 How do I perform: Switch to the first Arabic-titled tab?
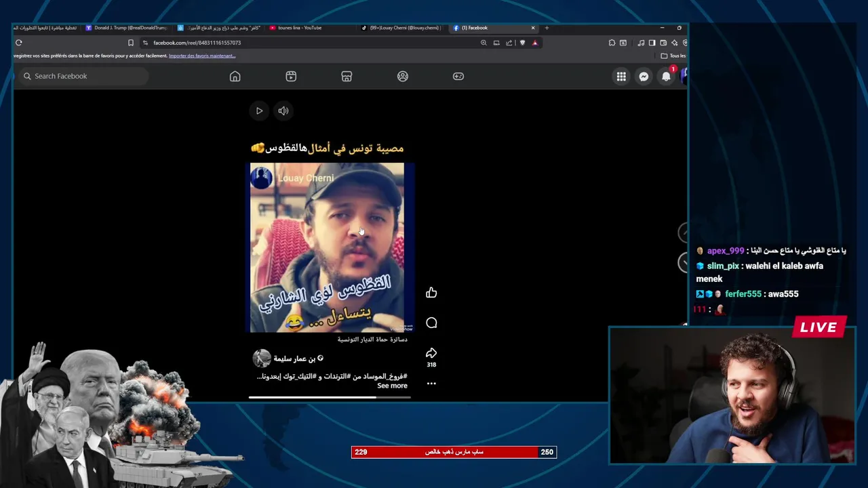pyautogui.click(x=44, y=28)
